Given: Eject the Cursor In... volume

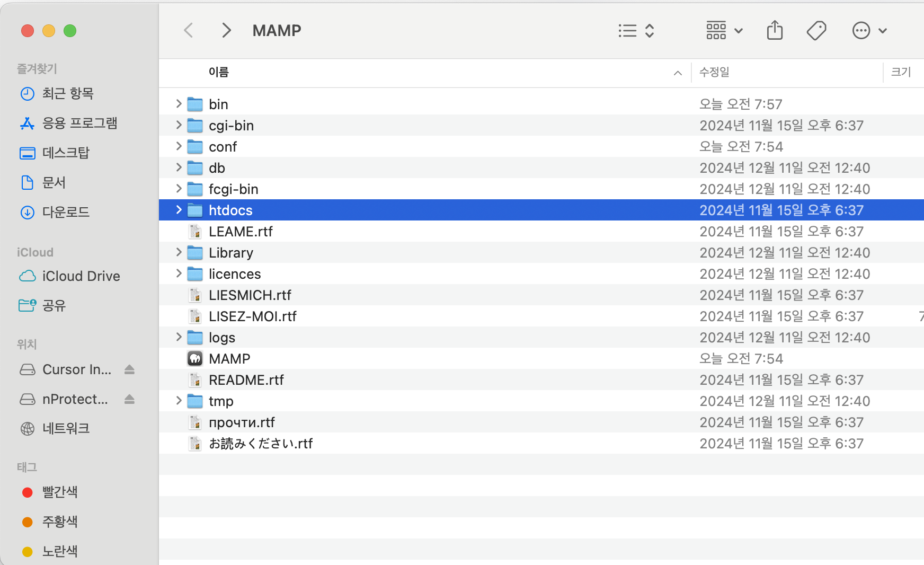Looking at the screenshot, I should point(129,369).
